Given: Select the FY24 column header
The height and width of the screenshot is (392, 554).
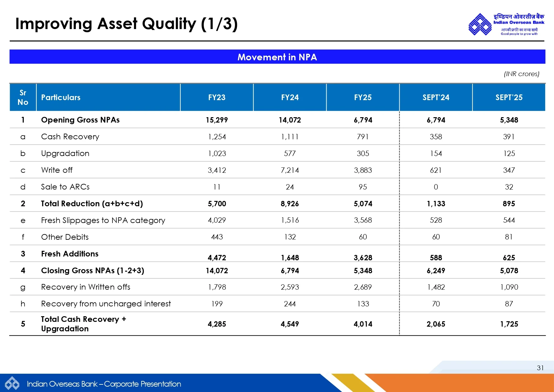Looking at the screenshot, I should coord(290,97).
